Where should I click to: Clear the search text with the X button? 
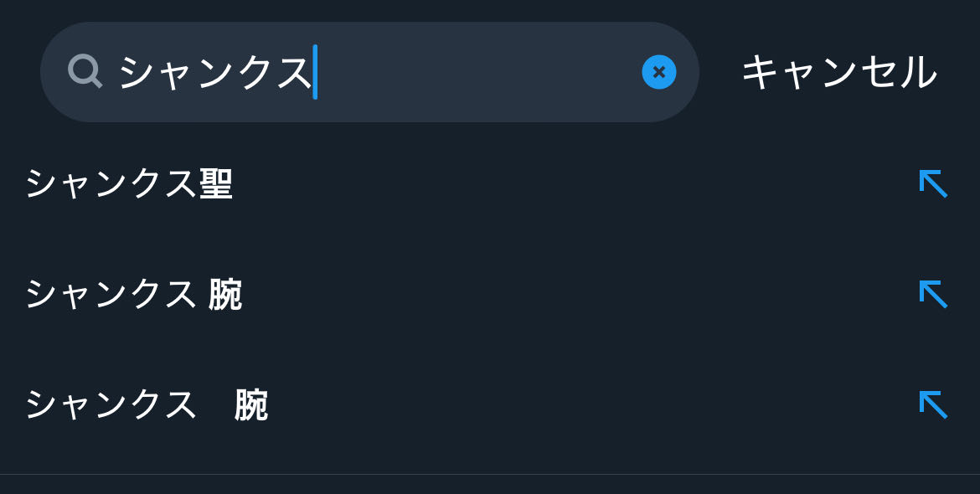[658, 72]
